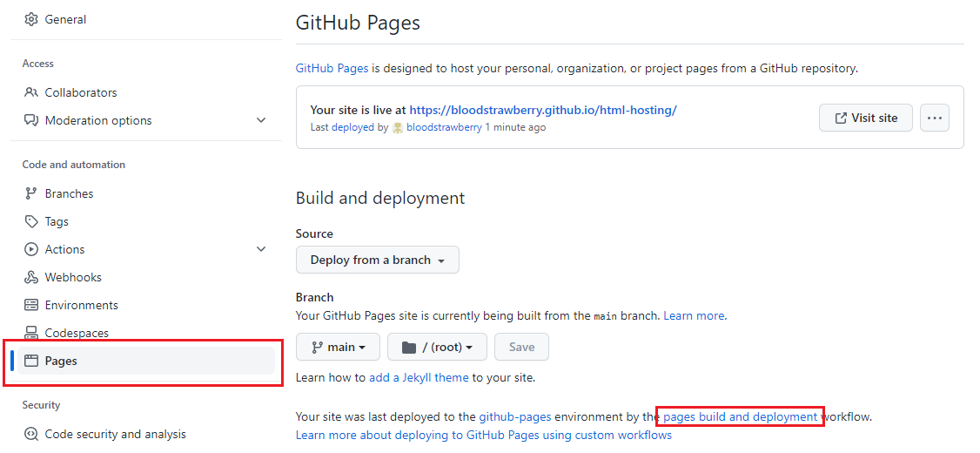Open the / (root) folder dropdown
This screenshot has height=453, width=980.
437,347
